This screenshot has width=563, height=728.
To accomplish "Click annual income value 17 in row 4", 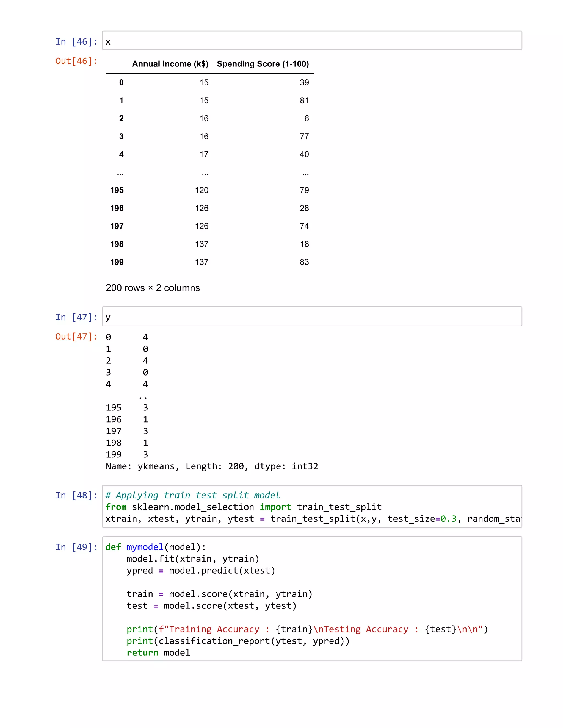I will [x=204, y=155].
